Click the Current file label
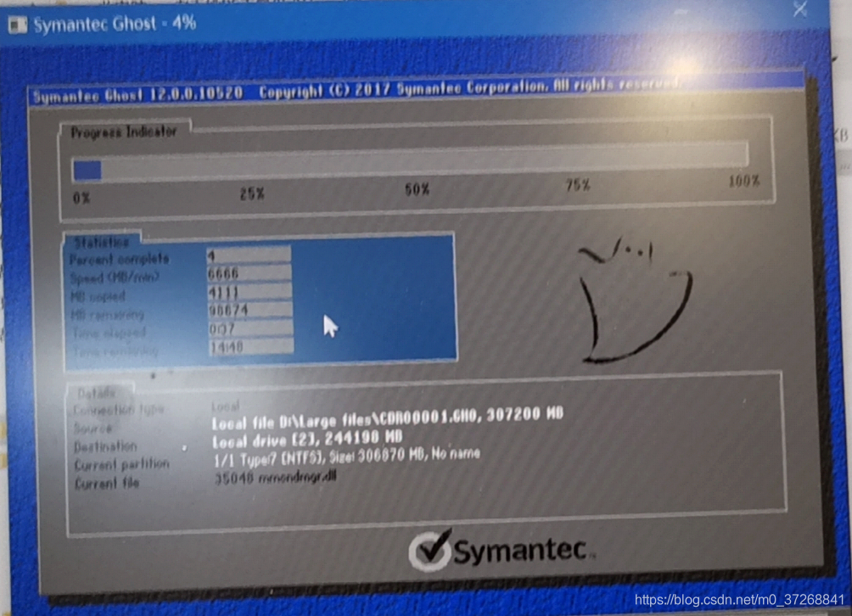 pyautogui.click(x=107, y=484)
